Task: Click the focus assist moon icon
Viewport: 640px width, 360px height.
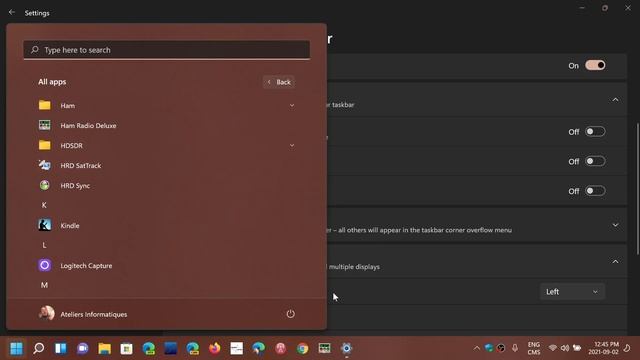Action: coord(627,348)
